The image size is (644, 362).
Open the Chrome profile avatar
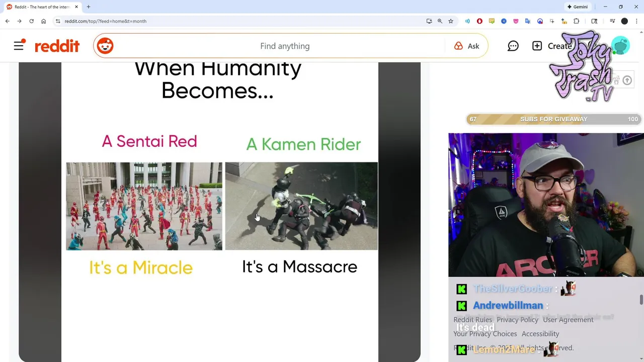pos(624,21)
